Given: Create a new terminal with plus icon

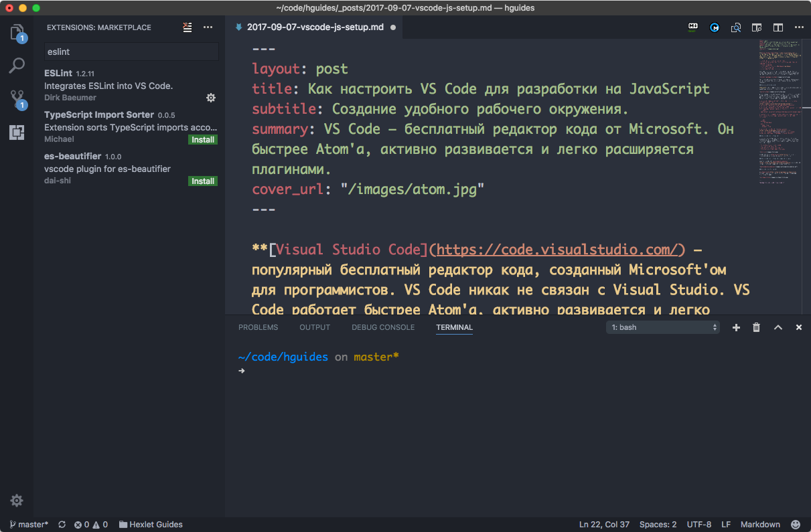Looking at the screenshot, I should (736, 327).
